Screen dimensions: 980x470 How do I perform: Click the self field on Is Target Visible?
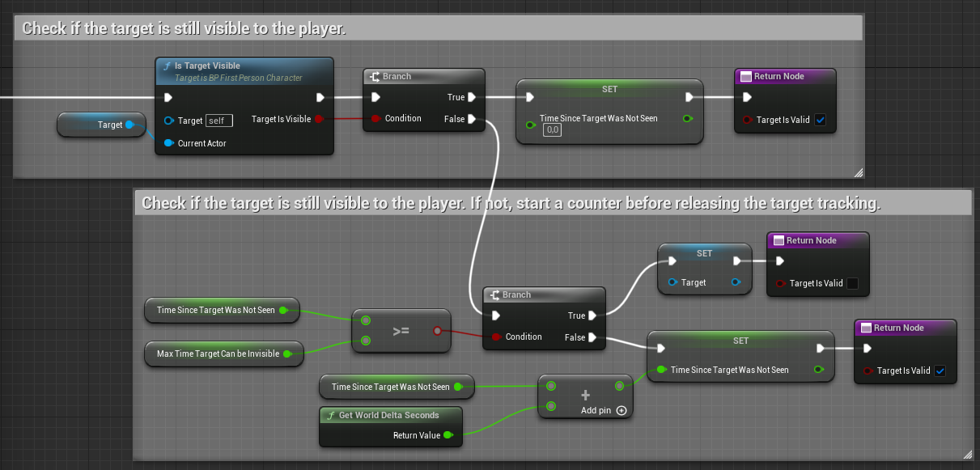pyautogui.click(x=219, y=121)
